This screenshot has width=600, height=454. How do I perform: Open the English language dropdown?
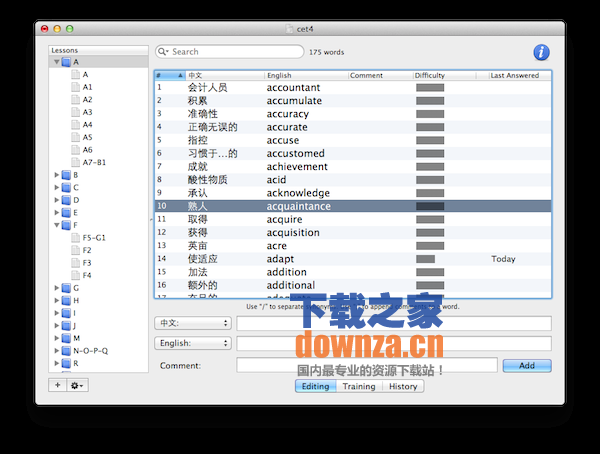pyautogui.click(x=193, y=343)
